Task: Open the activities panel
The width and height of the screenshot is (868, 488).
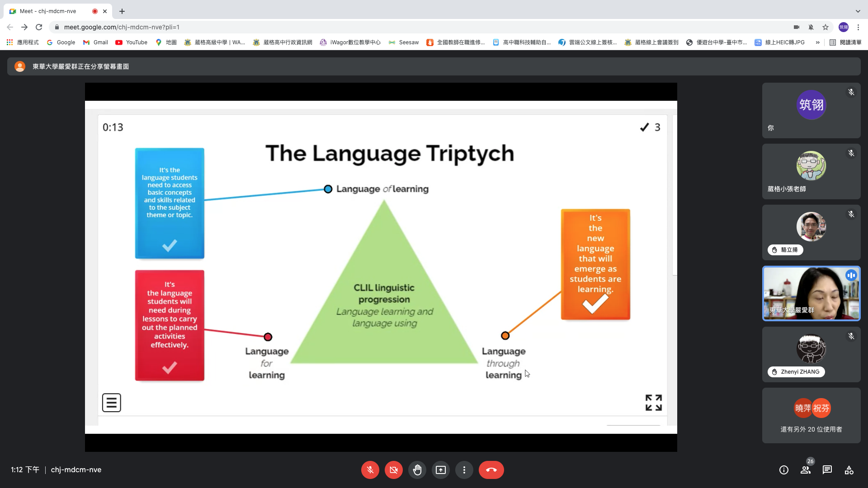Action: (x=849, y=470)
